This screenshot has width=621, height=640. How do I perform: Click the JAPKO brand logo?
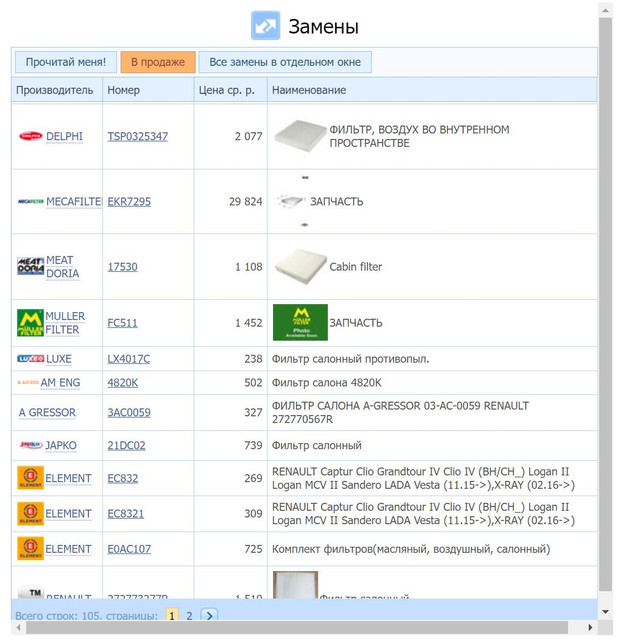[31, 445]
